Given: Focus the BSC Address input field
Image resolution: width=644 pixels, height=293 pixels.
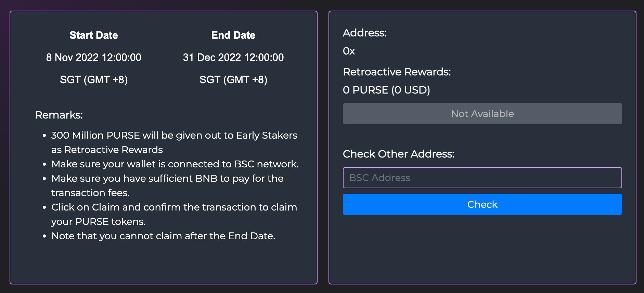Looking at the screenshot, I should [482, 178].
